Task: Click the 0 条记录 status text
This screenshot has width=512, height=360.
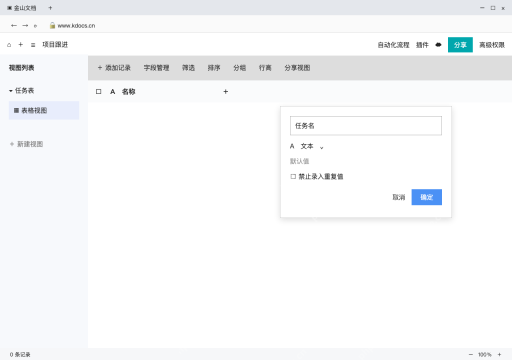Action: pyautogui.click(x=20, y=354)
